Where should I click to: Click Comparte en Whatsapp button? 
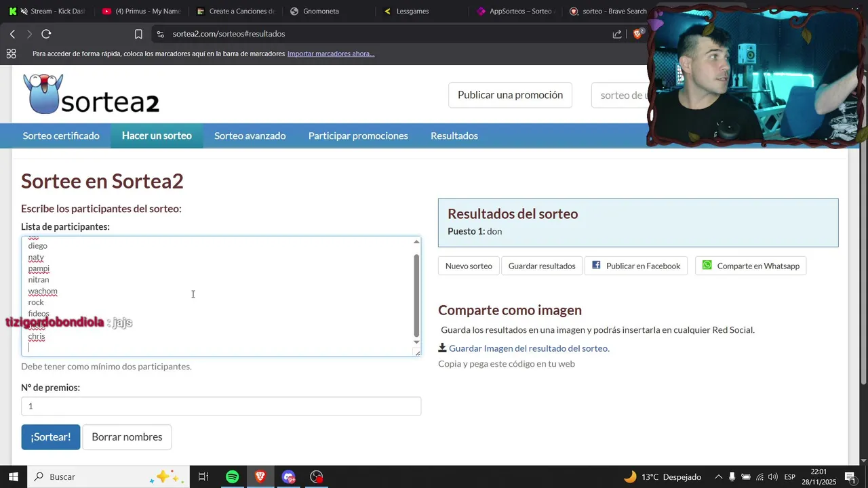pyautogui.click(x=751, y=266)
